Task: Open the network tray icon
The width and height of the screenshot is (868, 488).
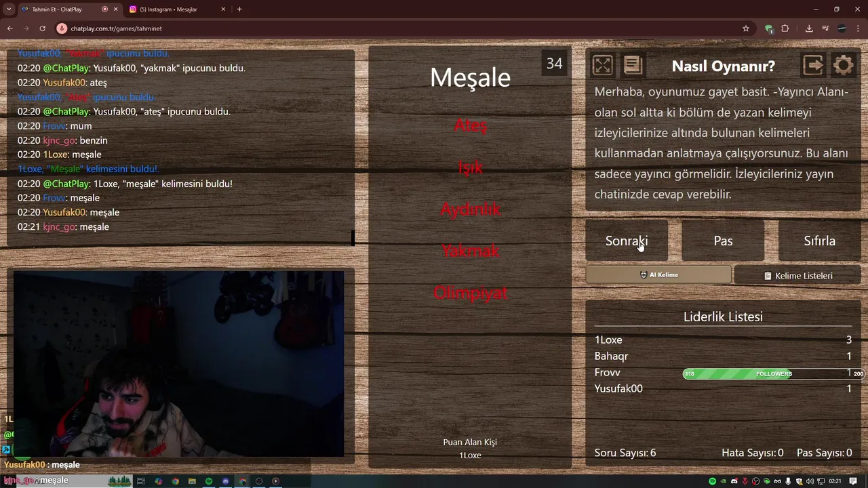Action: [821, 481]
